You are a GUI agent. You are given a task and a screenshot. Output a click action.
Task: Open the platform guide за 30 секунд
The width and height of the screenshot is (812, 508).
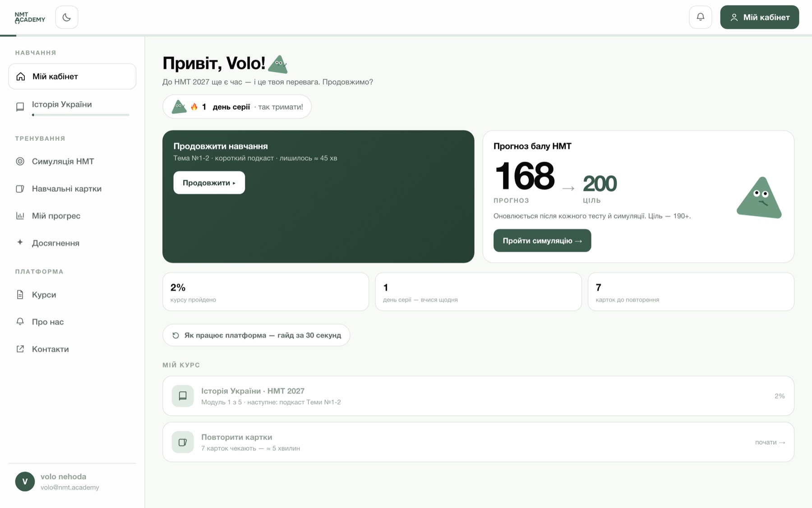tap(256, 335)
